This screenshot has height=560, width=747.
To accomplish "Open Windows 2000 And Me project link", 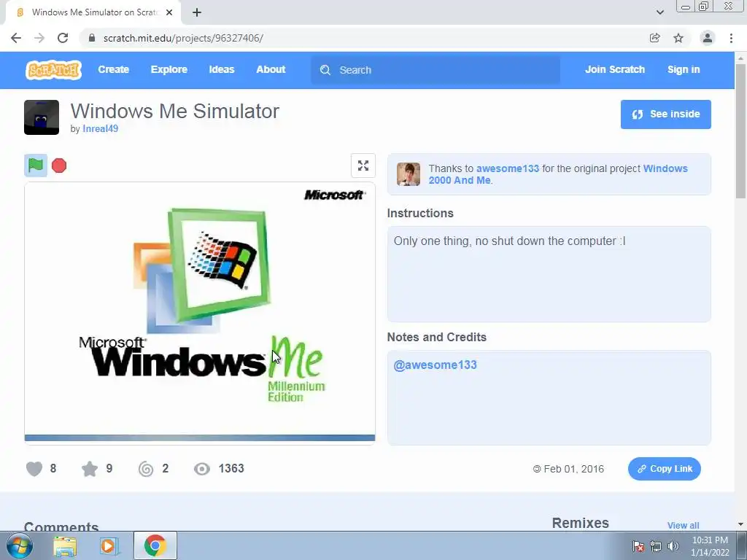I will coord(558,174).
